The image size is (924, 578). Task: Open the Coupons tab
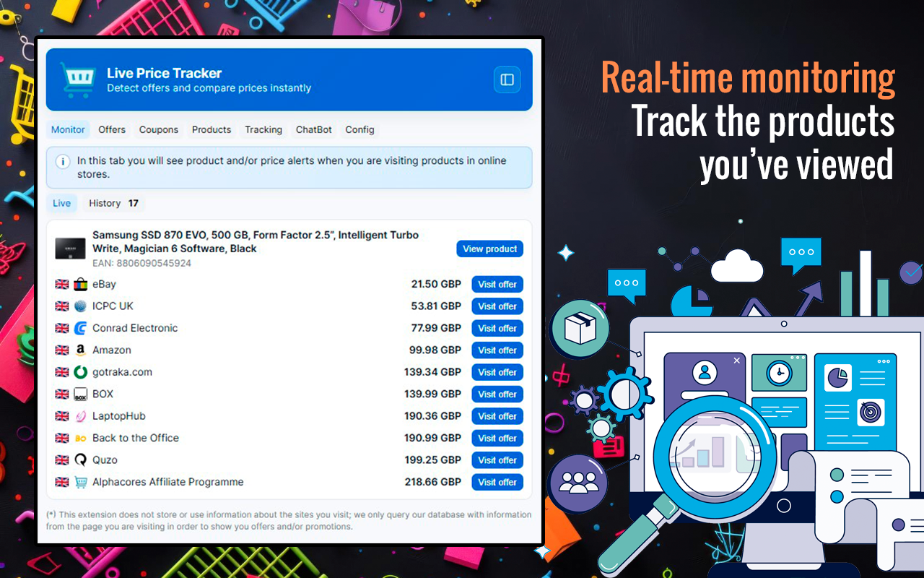[x=159, y=129]
